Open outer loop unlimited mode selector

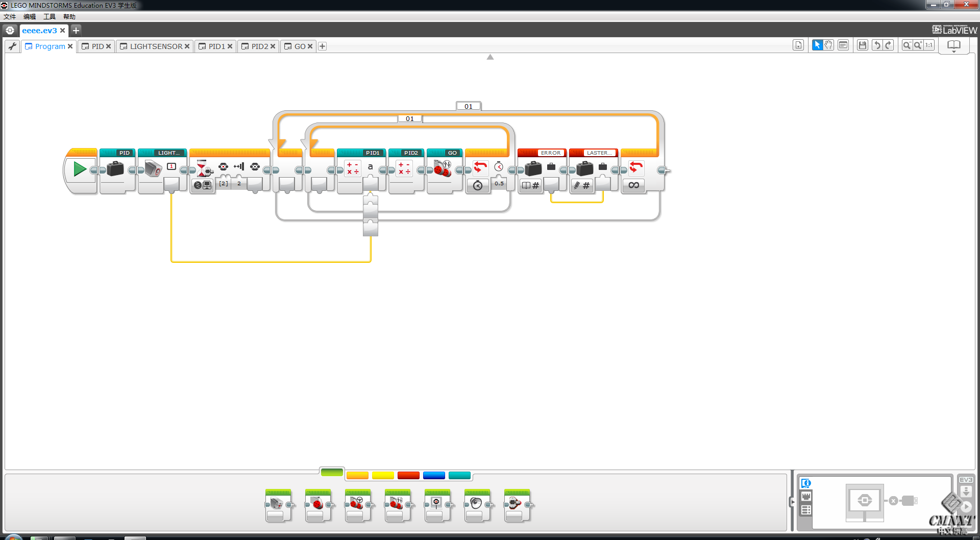point(633,185)
